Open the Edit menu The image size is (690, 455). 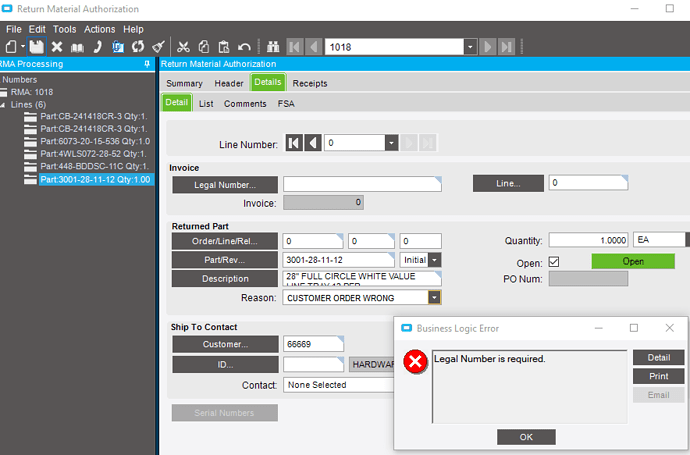click(x=37, y=29)
